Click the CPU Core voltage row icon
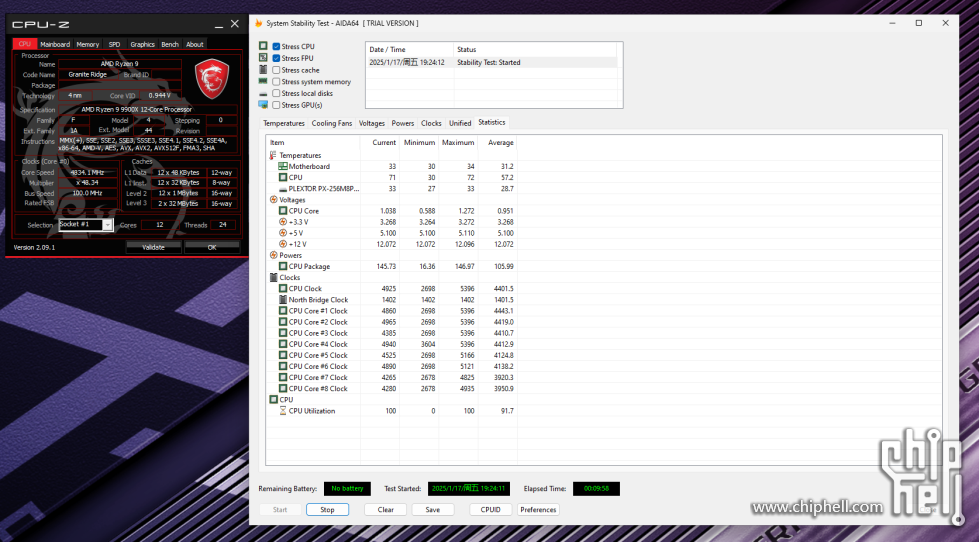The image size is (979, 542). tap(283, 210)
